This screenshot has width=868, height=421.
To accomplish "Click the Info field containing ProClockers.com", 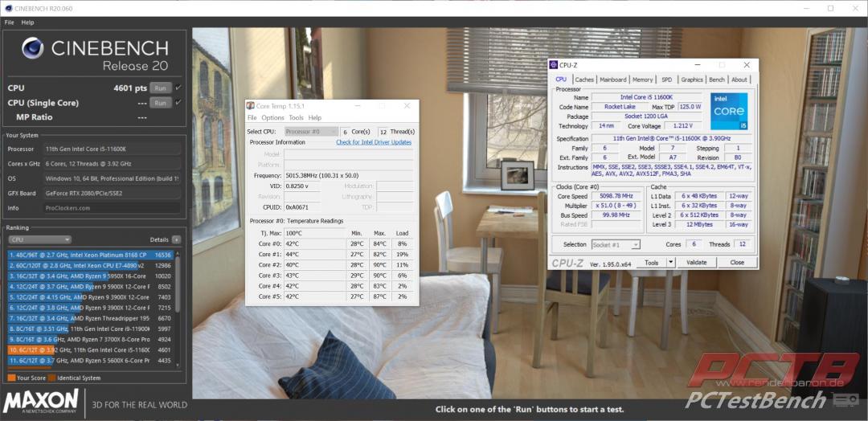I will (111, 208).
